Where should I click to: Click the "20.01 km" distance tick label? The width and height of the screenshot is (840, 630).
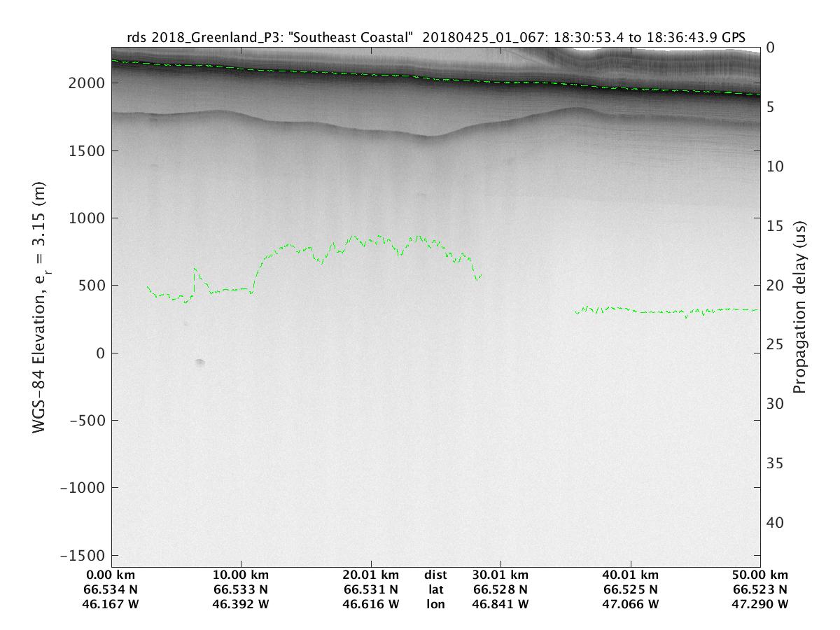click(x=371, y=575)
